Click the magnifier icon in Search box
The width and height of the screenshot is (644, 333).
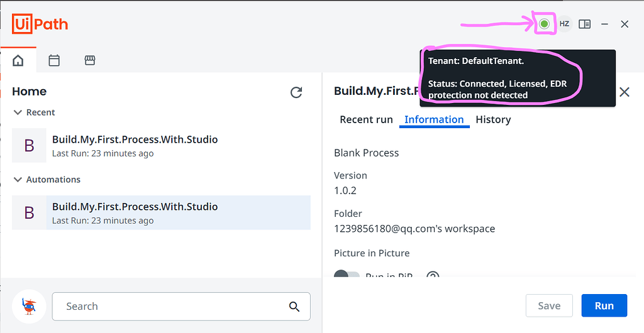294,307
